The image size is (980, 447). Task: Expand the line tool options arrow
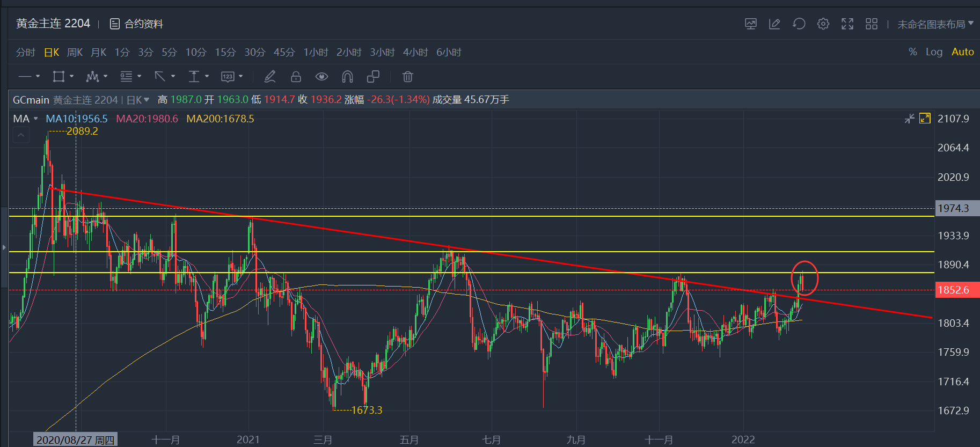pyautogui.click(x=38, y=76)
